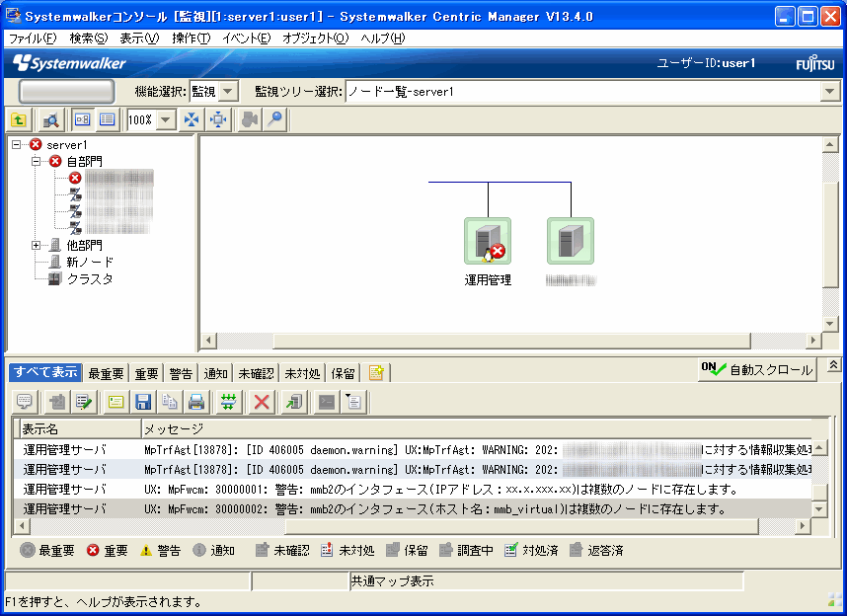Click the grayed camera icon
The image size is (847, 616).
pos(250,119)
